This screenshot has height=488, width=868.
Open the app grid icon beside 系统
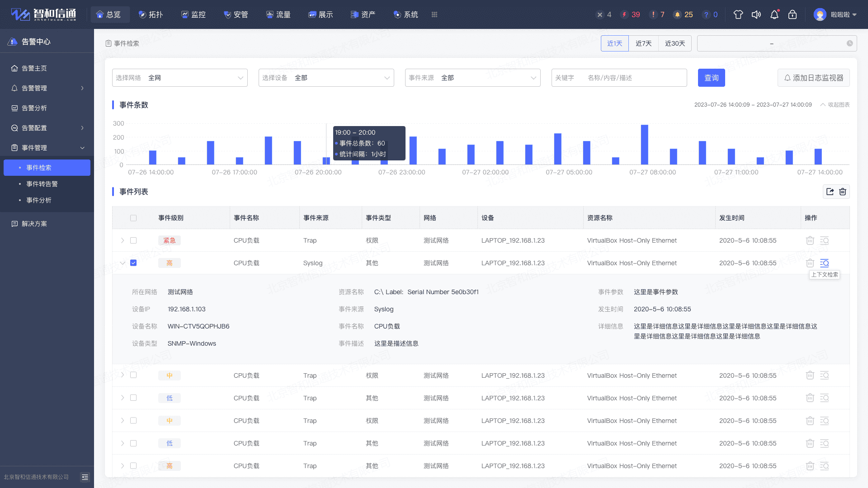434,14
